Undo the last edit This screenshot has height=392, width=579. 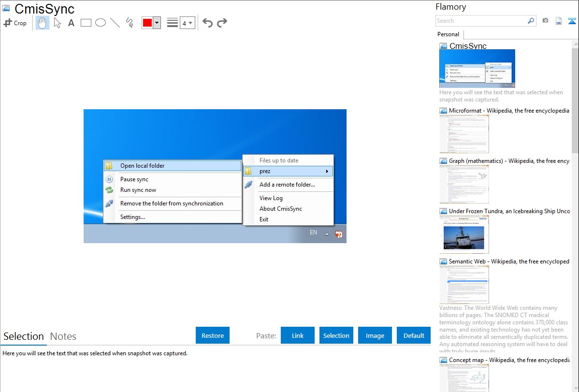pyautogui.click(x=207, y=23)
